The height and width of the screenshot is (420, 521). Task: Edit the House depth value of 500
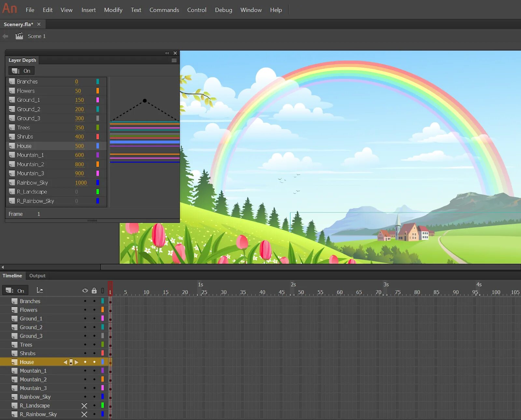click(79, 146)
